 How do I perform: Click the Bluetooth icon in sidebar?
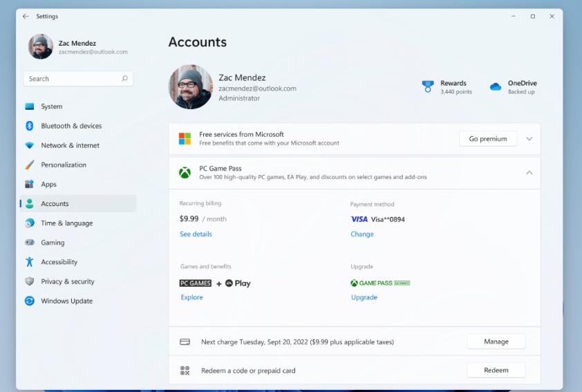pos(29,126)
